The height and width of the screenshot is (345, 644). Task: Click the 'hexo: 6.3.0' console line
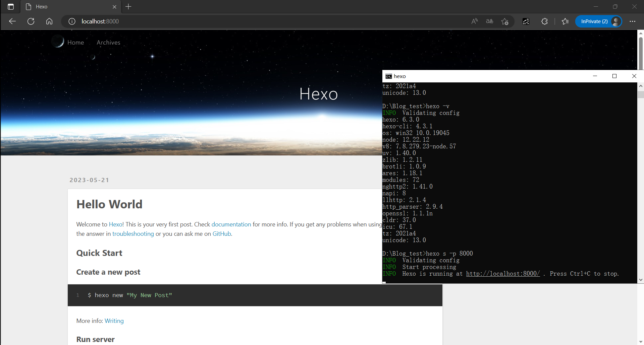(x=401, y=120)
